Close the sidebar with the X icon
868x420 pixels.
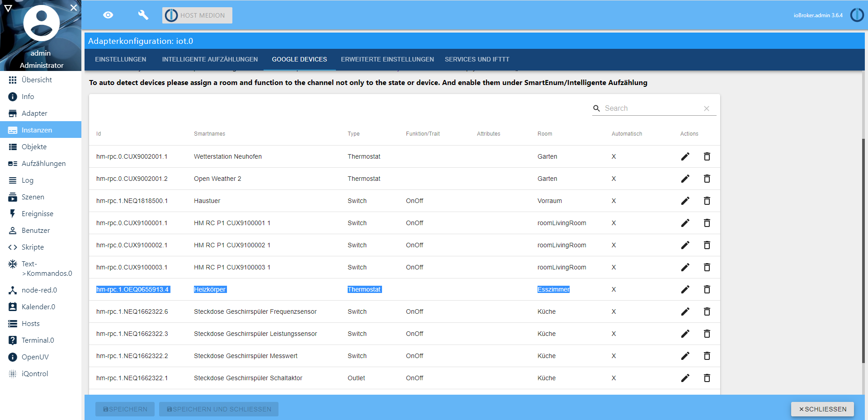click(x=74, y=8)
